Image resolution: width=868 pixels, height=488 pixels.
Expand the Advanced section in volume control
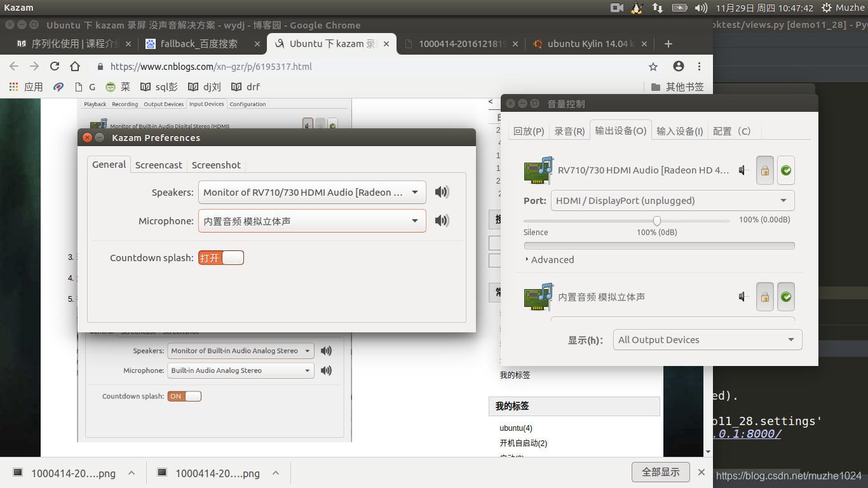point(549,259)
